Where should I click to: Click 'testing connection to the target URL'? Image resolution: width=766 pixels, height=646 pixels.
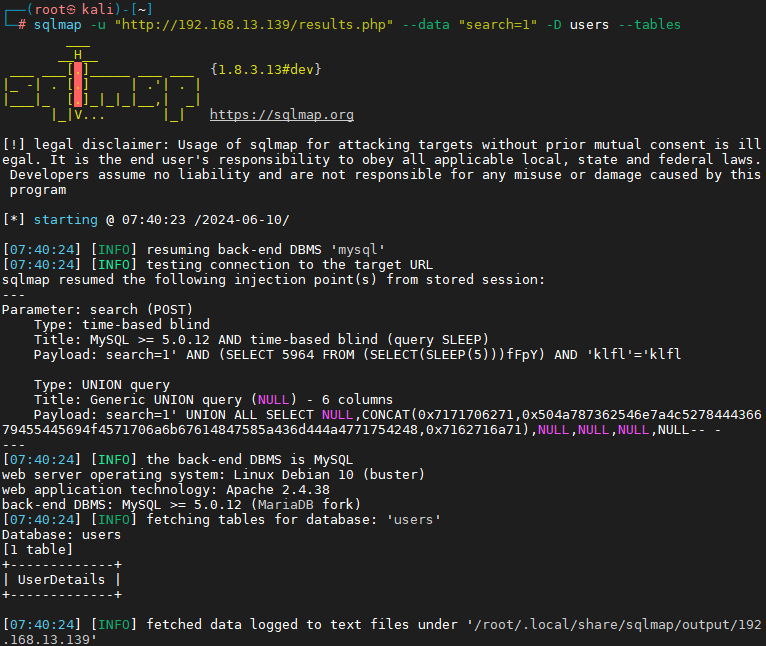point(217,265)
